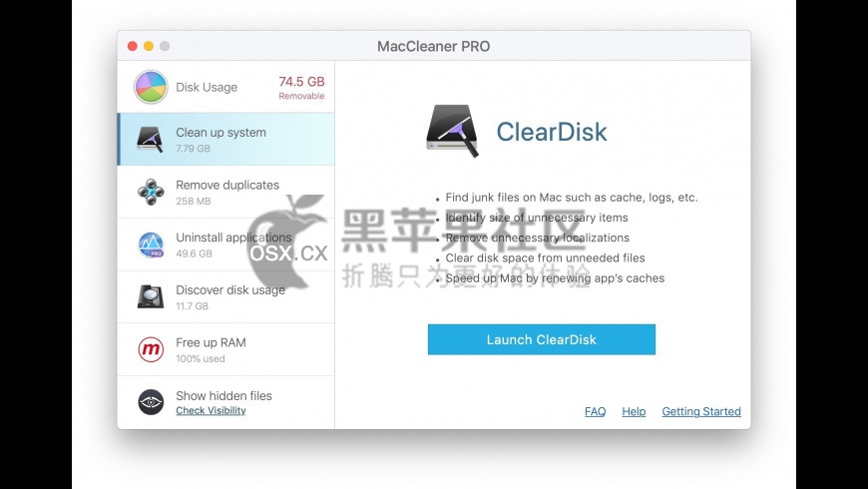Click the ClearDisk title text

tap(552, 132)
